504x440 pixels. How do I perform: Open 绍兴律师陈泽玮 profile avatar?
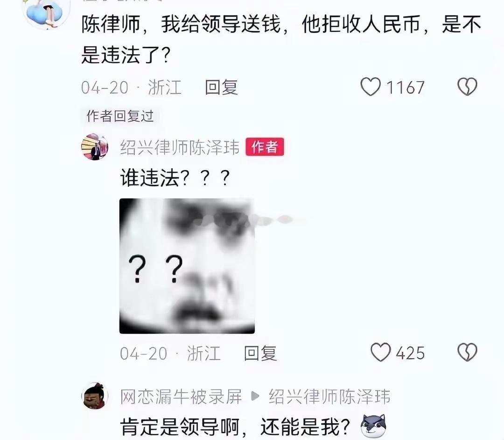tap(95, 147)
